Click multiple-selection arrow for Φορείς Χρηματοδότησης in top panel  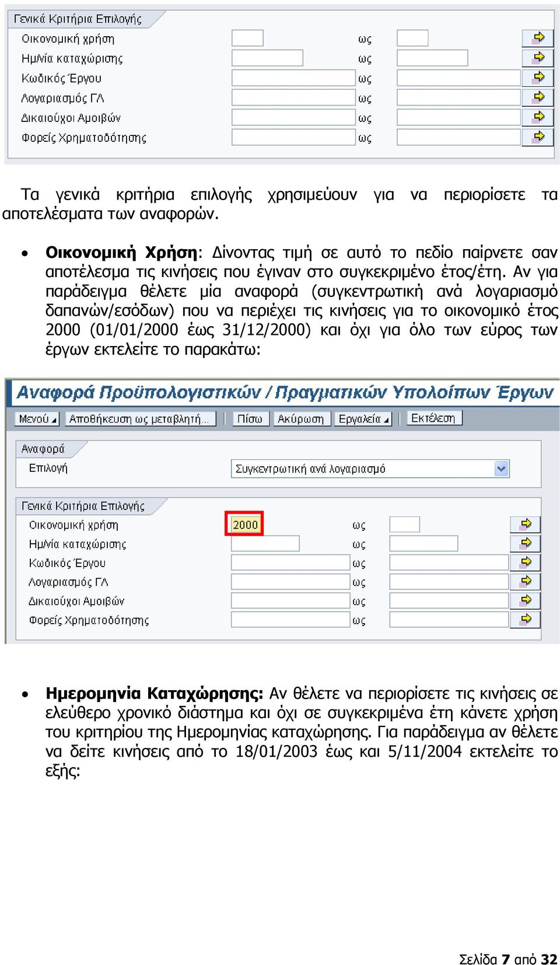(x=538, y=137)
